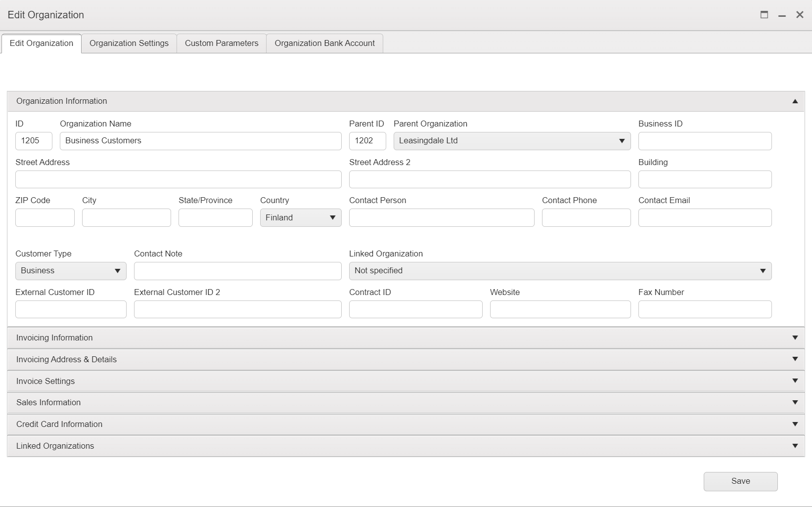The image size is (812, 507).
Task: Open the Custom Parameters tab
Action: point(222,43)
